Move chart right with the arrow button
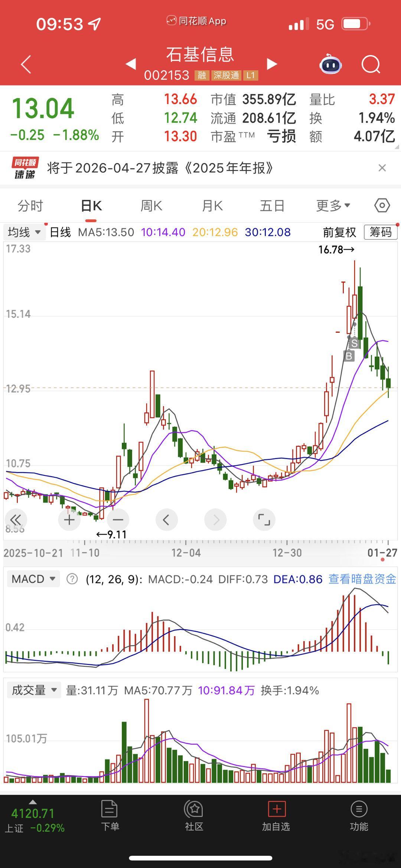 [215, 520]
